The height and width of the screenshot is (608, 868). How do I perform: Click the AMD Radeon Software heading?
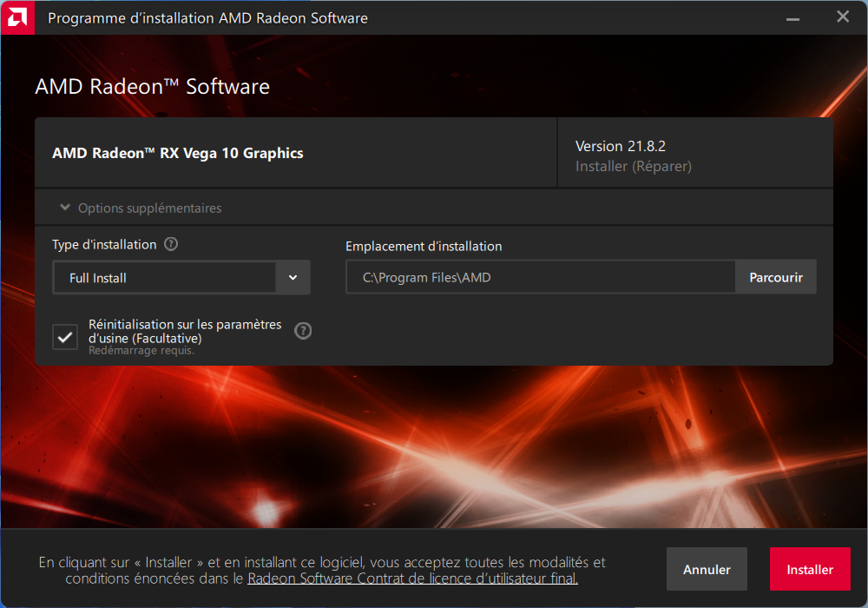152,86
